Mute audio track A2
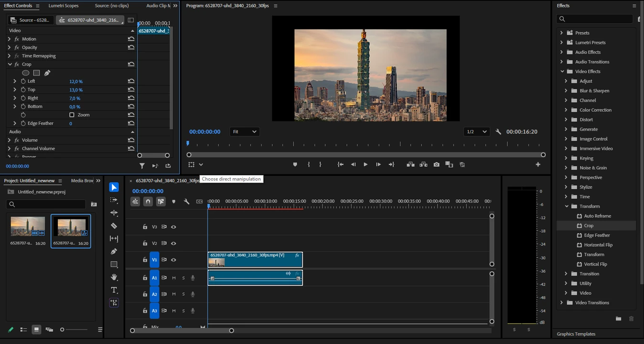 pos(173,294)
